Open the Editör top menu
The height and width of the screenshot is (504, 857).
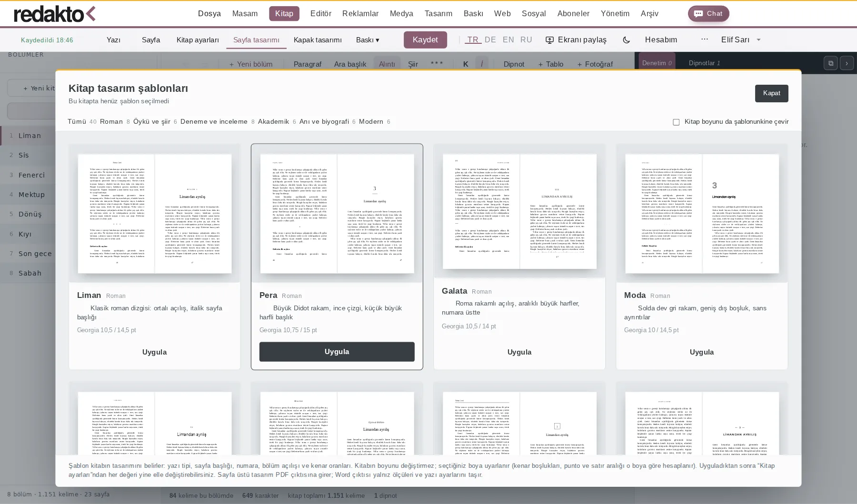(321, 14)
